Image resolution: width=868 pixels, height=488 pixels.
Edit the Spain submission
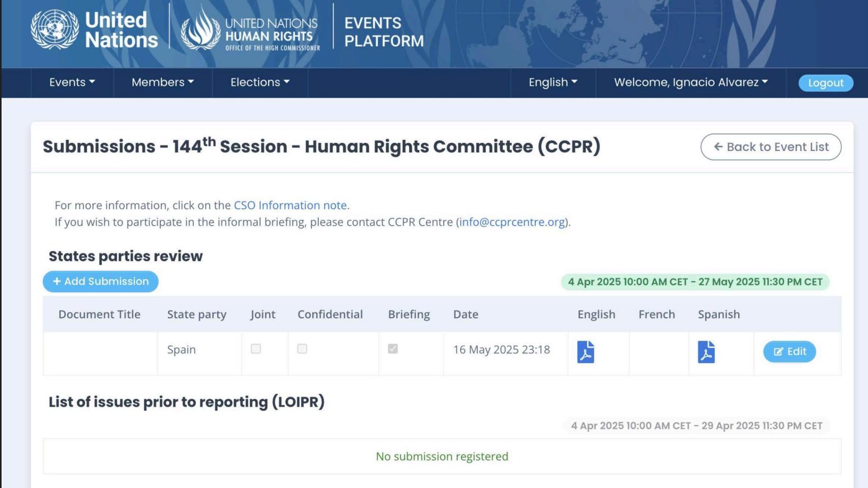[x=789, y=352]
